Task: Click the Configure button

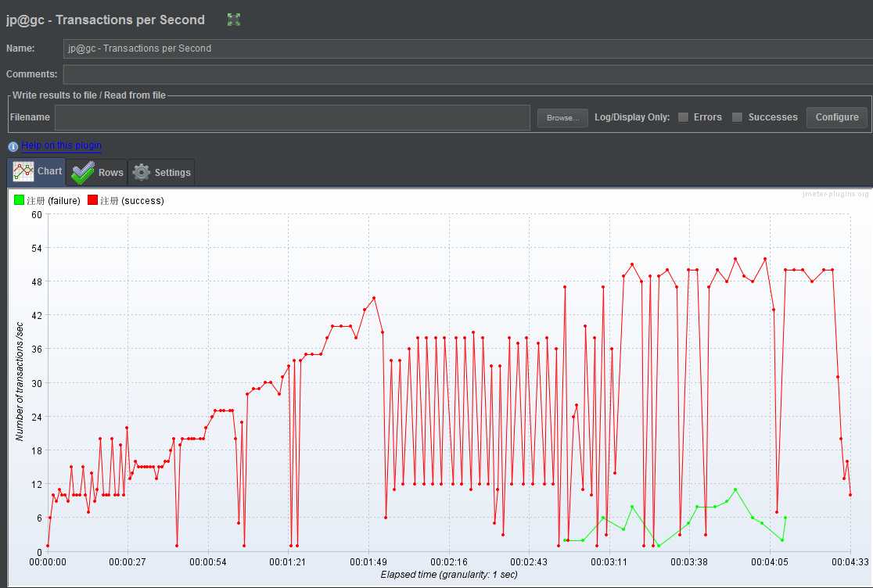Action: point(837,117)
